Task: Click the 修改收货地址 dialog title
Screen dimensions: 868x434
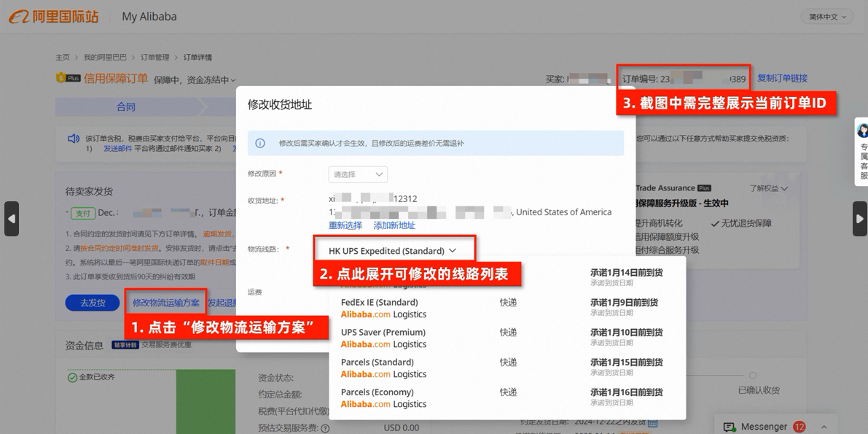Action: click(280, 104)
